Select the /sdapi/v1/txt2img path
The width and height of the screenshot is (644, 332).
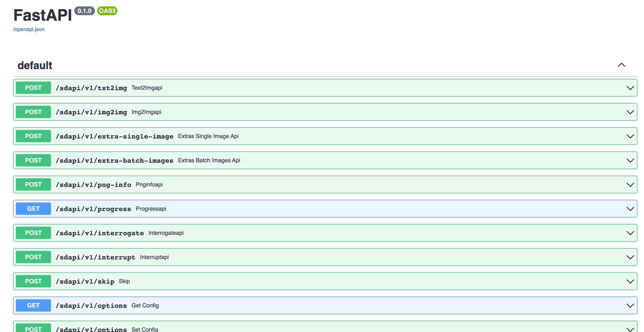pos(91,88)
